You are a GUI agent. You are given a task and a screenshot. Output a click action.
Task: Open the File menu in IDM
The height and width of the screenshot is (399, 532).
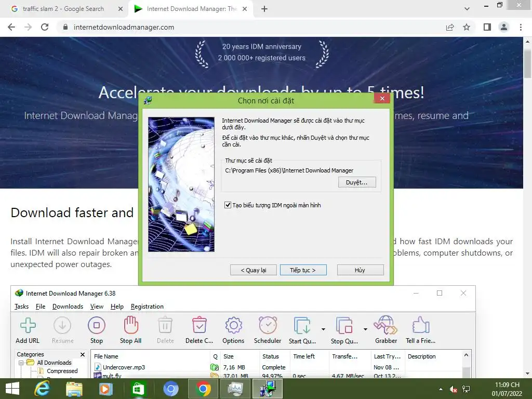coord(41,307)
